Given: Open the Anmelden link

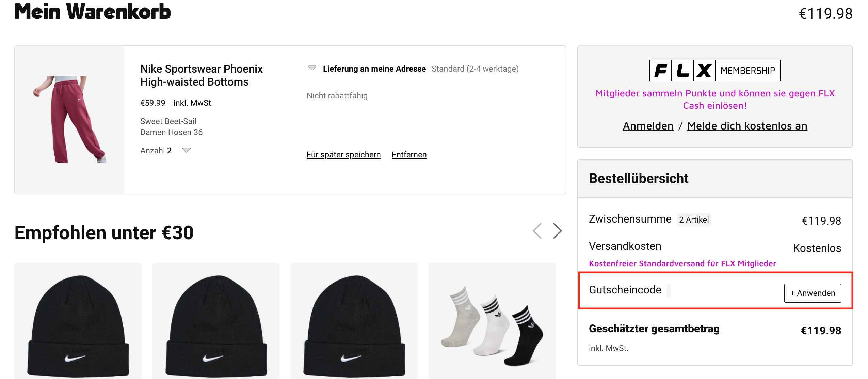Looking at the screenshot, I should pos(648,126).
